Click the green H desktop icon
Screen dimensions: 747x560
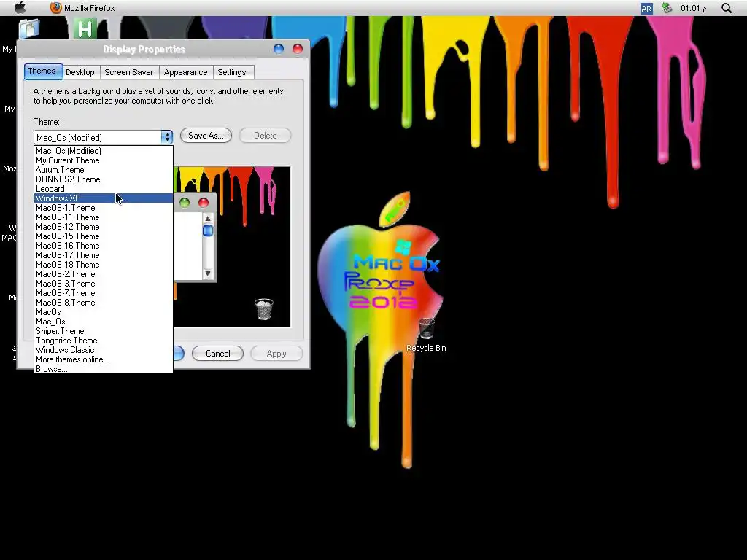click(85, 28)
